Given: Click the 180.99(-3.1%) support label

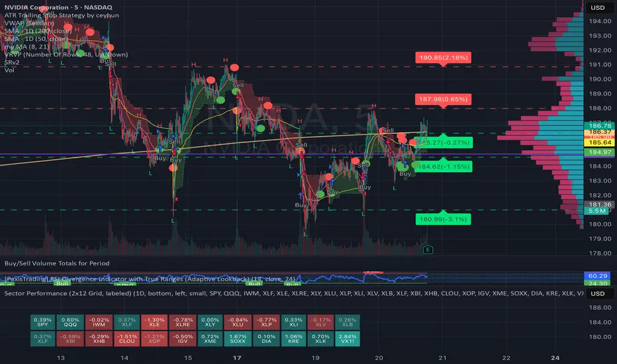Looking at the screenshot, I should click(x=444, y=219).
